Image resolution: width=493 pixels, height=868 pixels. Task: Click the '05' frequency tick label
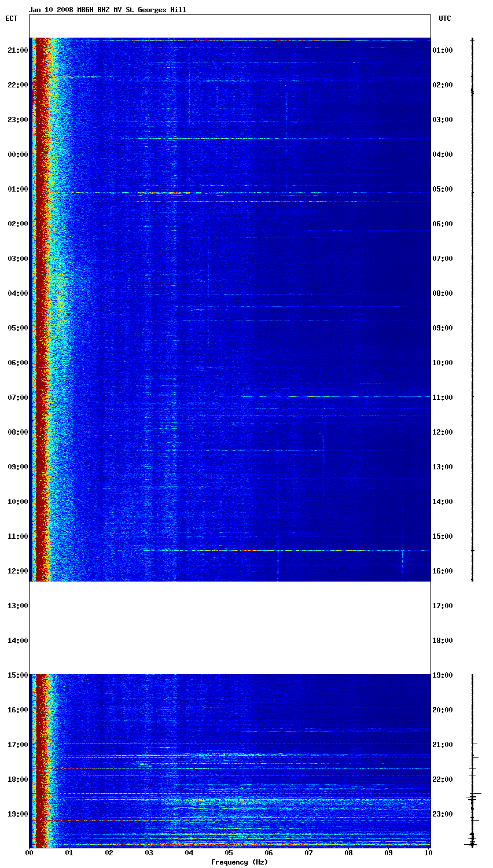point(229,853)
